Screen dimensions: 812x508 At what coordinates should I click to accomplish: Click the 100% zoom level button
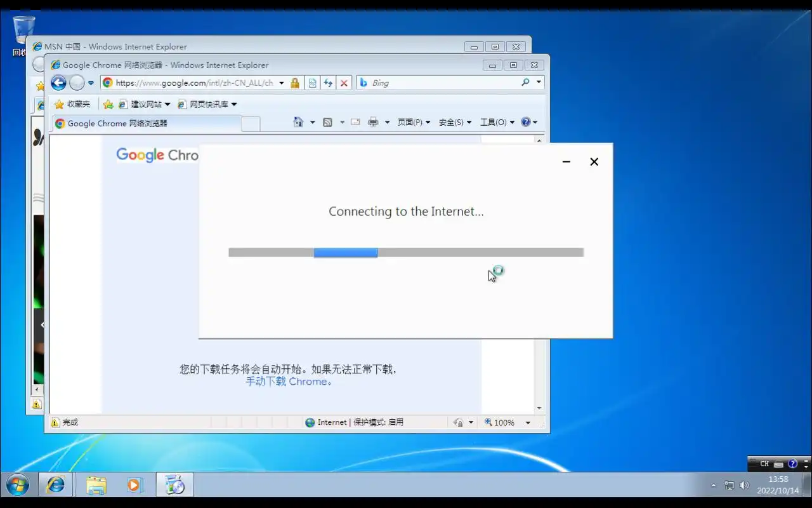[500, 422]
